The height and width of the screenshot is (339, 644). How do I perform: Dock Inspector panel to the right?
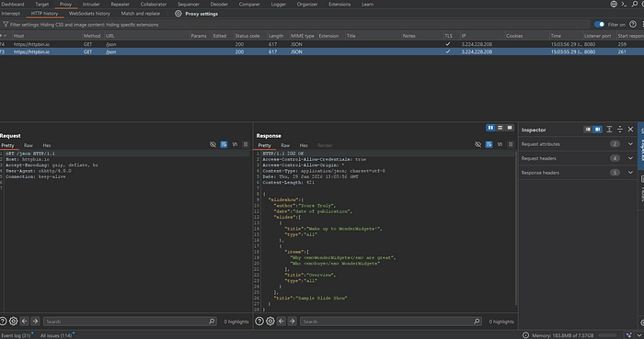coord(598,130)
